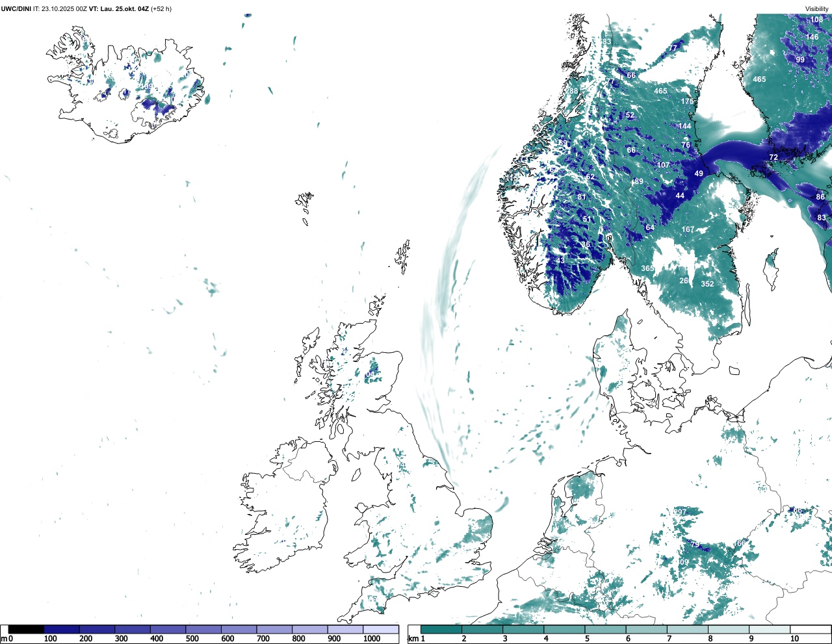Click the '76' visibility value on map

[686, 146]
